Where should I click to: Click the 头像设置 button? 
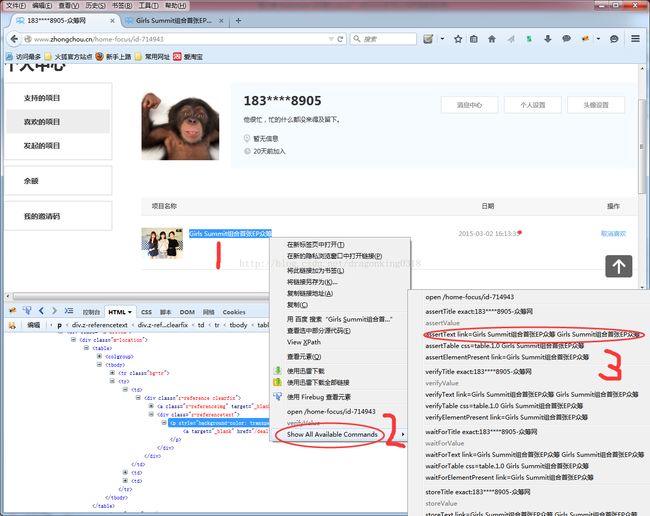[x=596, y=105]
